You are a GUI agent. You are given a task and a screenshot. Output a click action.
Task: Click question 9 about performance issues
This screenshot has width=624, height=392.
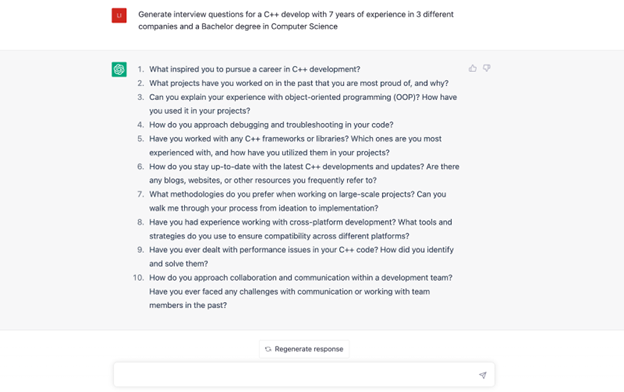tap(301, 257)
